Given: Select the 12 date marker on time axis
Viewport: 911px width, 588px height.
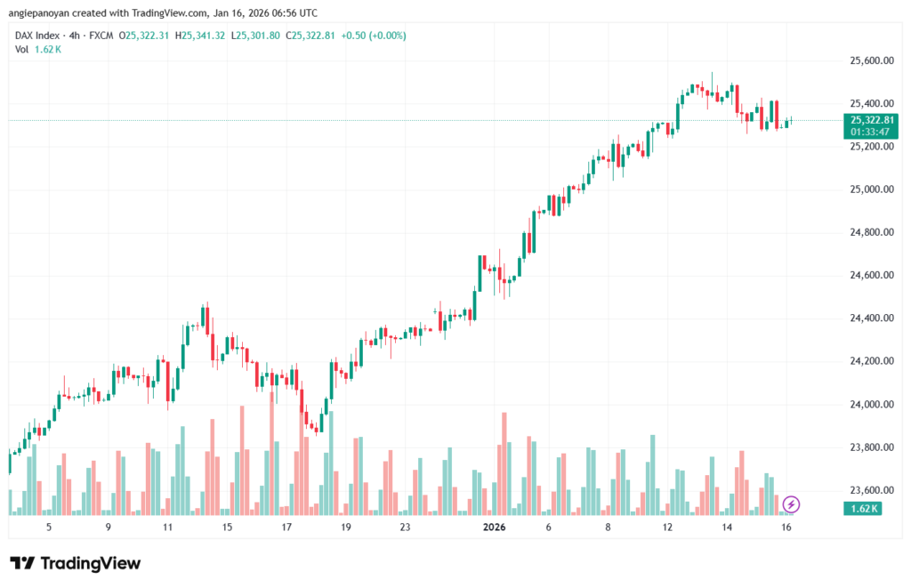Looking at the screenshot, I should coord(667,528).
